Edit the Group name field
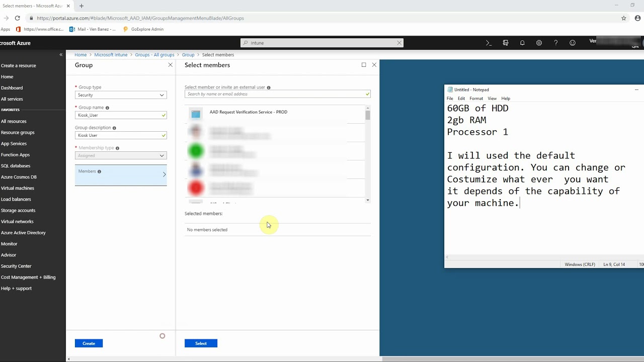Image resolution: width=644 pixels, height=362 pixels. click(x=121, y=115)
